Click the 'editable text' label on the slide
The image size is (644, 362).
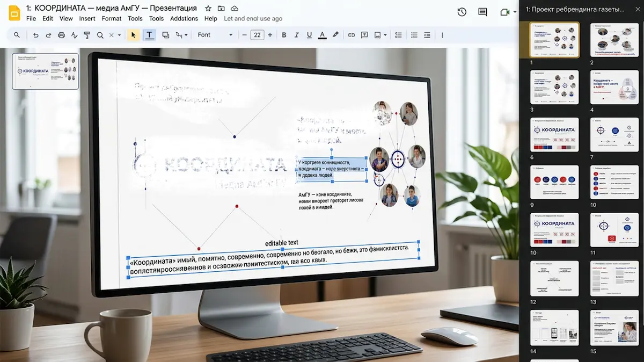point(282,243)
